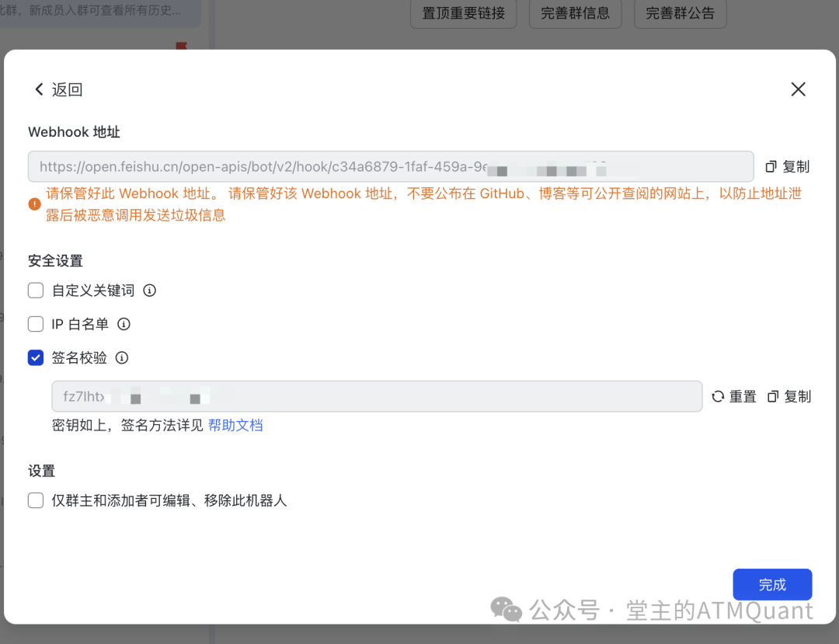Click the blue 完成 button
The image size is (839, 644).
coord(772,585)
